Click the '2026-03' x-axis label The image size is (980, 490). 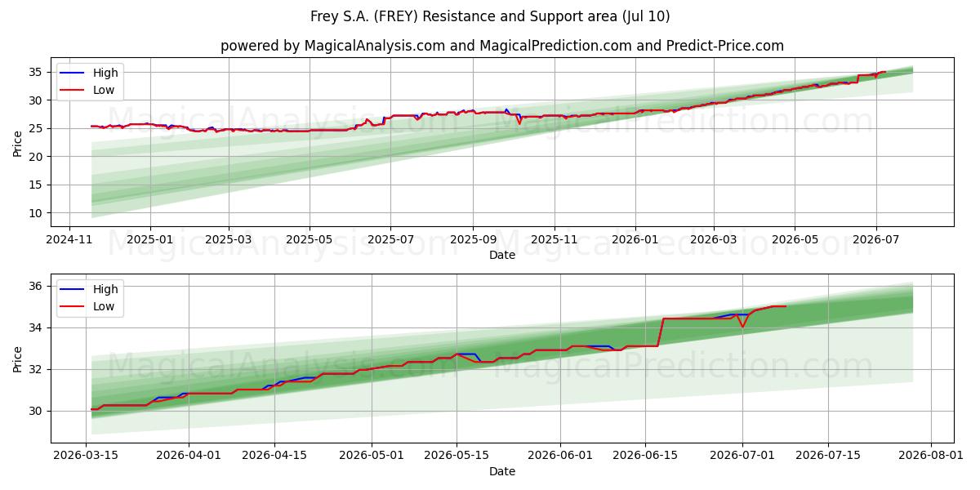pos(714,241)
